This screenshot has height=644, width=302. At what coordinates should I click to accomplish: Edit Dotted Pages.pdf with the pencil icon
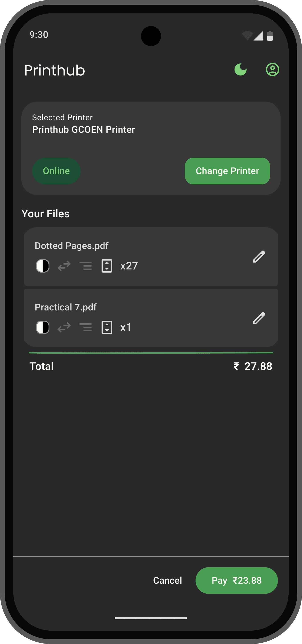point(259,257)
